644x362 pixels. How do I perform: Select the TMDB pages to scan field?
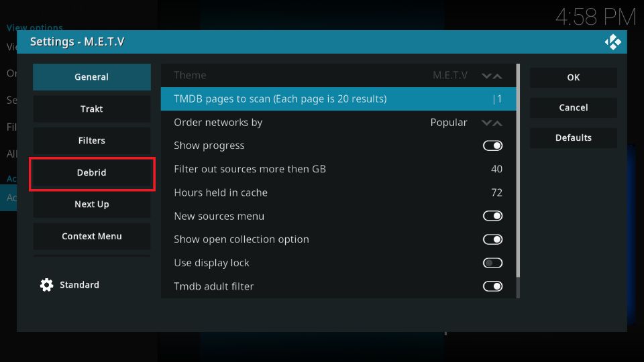(338, 99)
